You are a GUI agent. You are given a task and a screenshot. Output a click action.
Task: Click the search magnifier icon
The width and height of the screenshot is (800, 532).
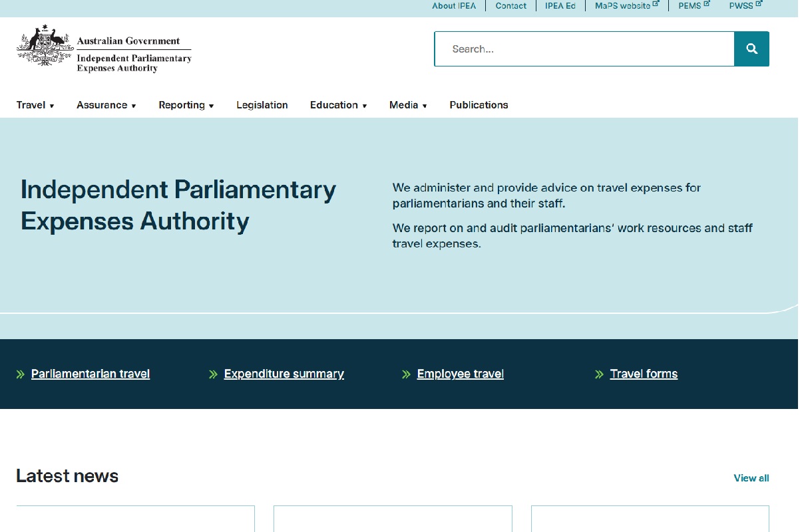tap(751, 49)
